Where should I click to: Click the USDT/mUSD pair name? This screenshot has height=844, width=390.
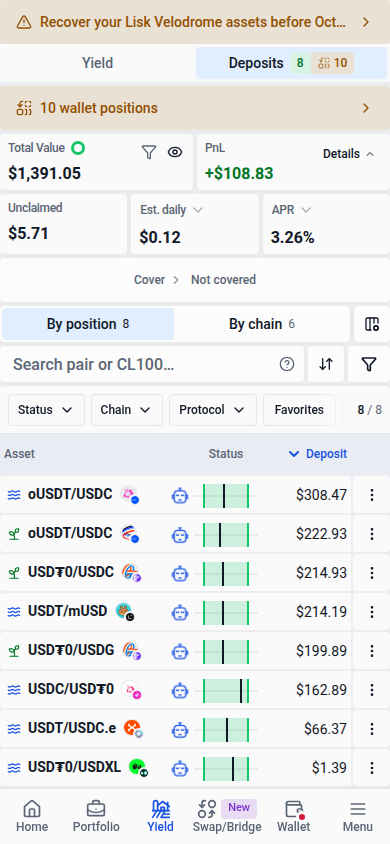68,611
